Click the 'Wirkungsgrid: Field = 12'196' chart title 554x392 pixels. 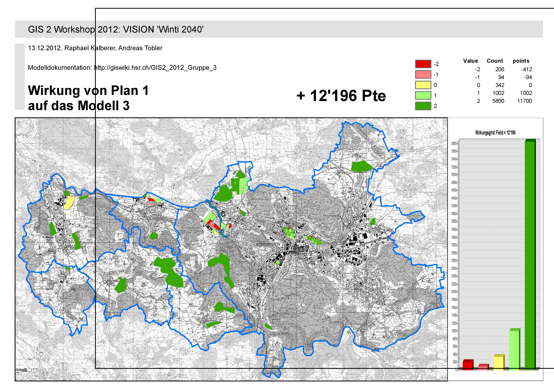495,133
